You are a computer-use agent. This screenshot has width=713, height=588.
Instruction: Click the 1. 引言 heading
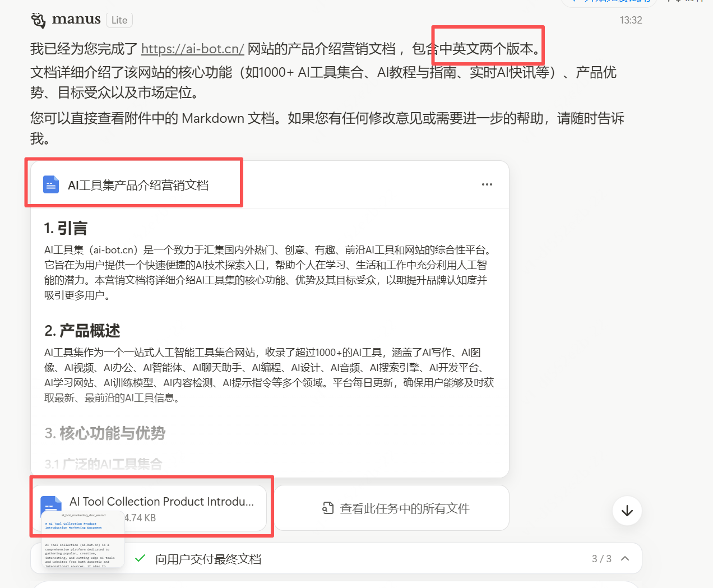coord(66,228)
